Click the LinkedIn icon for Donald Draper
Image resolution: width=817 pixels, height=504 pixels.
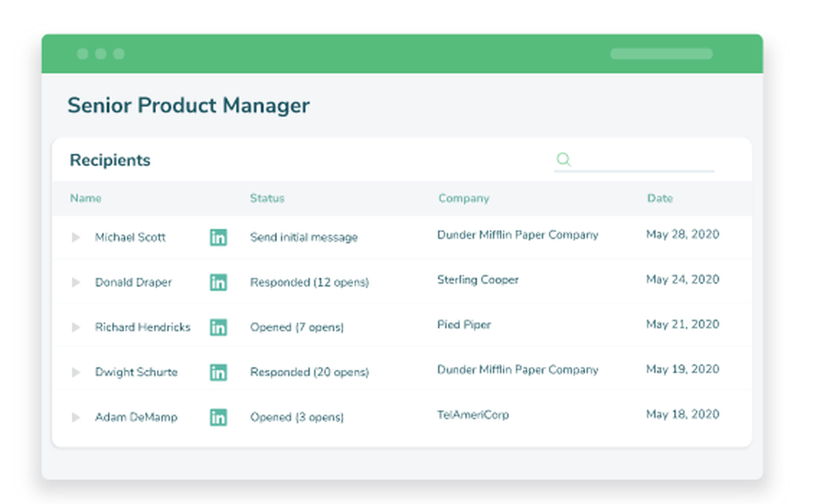click(218, 282)
